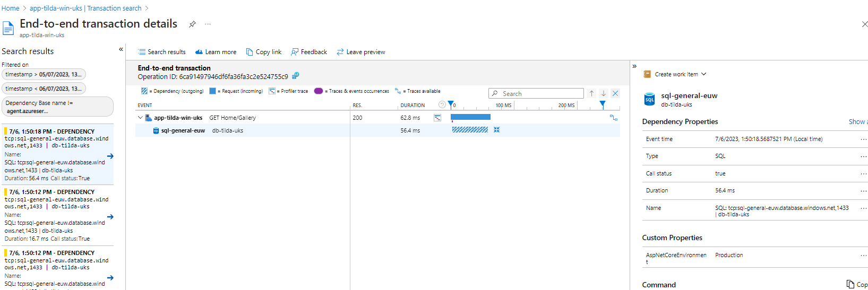
Task: Open traces available icon for request row
Action: [x=613, y=118]
